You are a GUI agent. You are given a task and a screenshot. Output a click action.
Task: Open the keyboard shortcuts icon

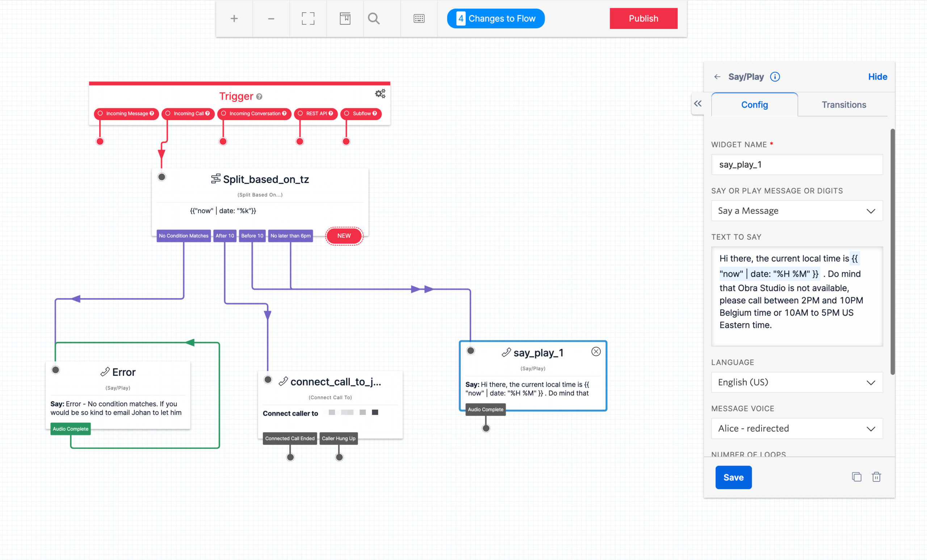(419, 18)
